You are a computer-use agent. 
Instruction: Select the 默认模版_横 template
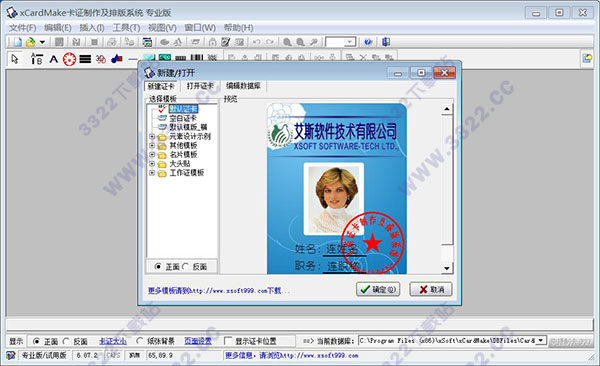pyautogui.click(x=188, y=127)
